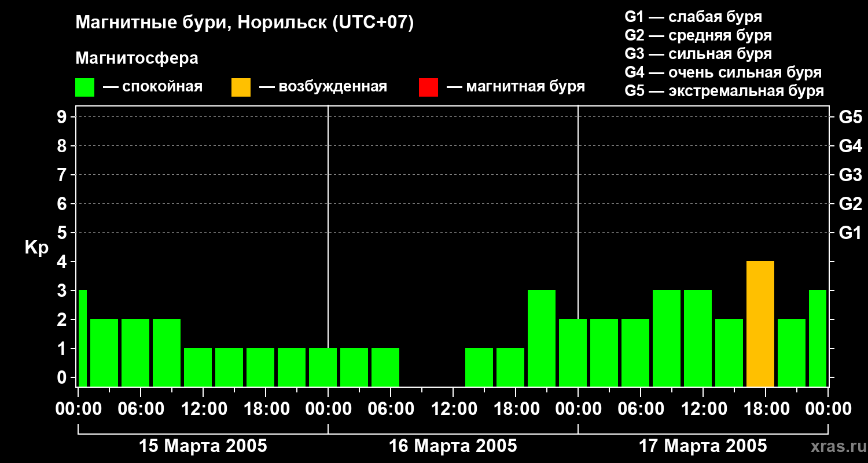Viewport: 868px width, 463px height.
Task: Click the '18:00' time label for 17 Марта
Action: pos(766,409)
